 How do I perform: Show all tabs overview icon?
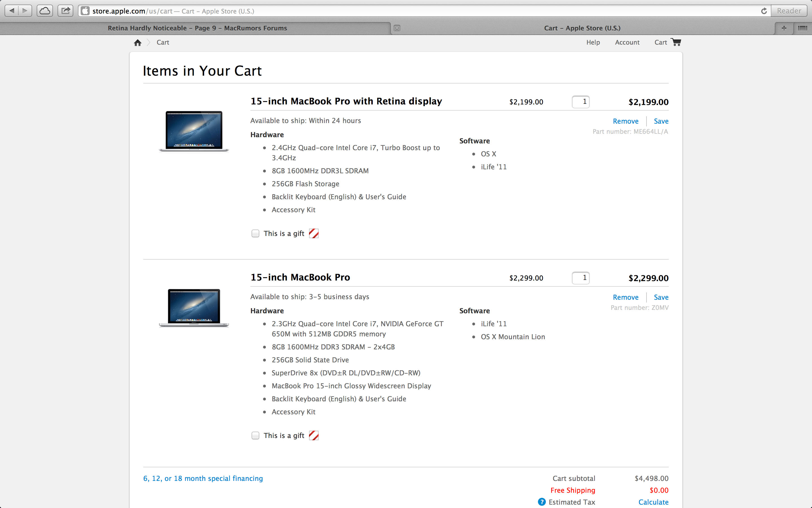coord(803,28)
